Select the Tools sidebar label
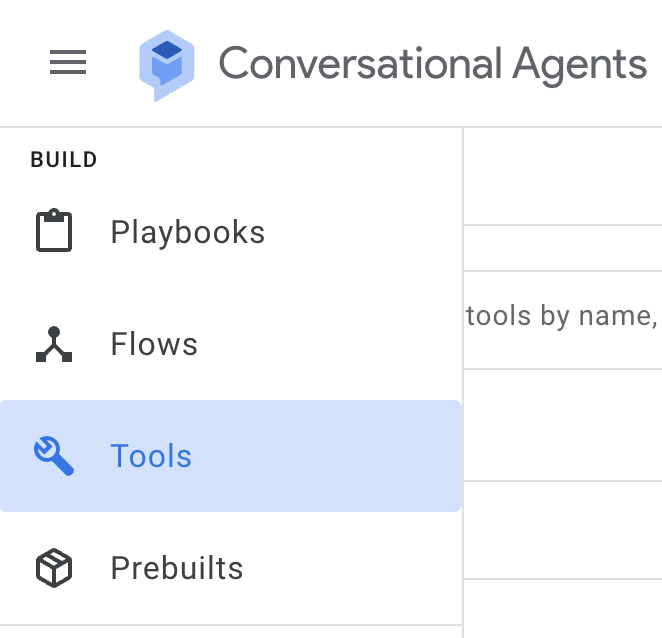 pyautogui.click(x=151, y=456)
